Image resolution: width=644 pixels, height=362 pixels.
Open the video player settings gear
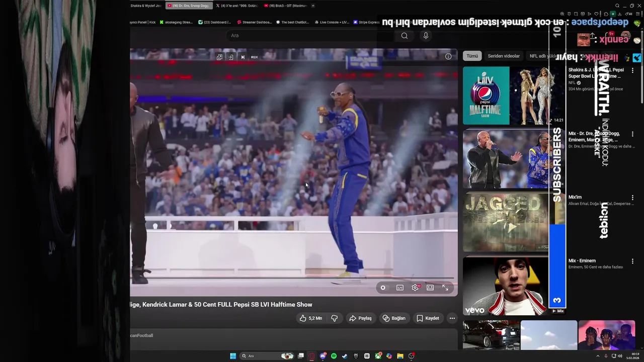pyautogui.click(x=415, y=288)
